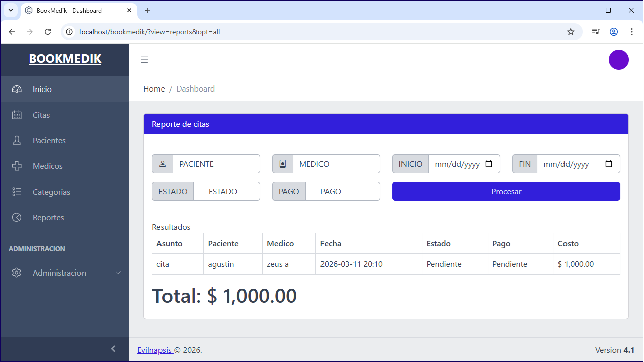This screenshot has width=644, height=362.
Task: Open the Citas calendar icon in sidebar
Action: tap(17, 115)
